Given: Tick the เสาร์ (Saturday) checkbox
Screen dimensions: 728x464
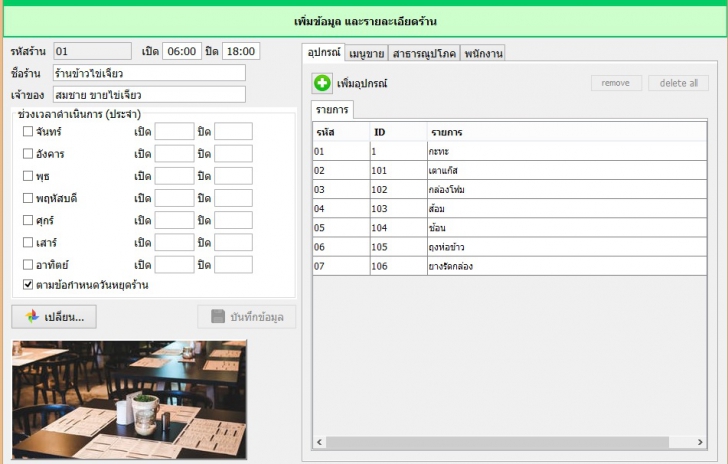Looking at the screenshot, I should click(x=28, y=242).
